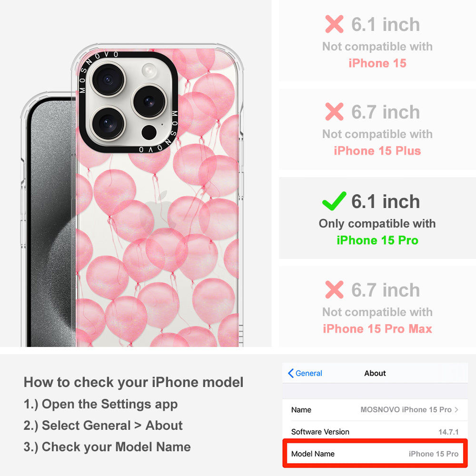Select the green iPhone 15 Pro text
This screenshot has height=476, width=476.
[x=377, y=240]
